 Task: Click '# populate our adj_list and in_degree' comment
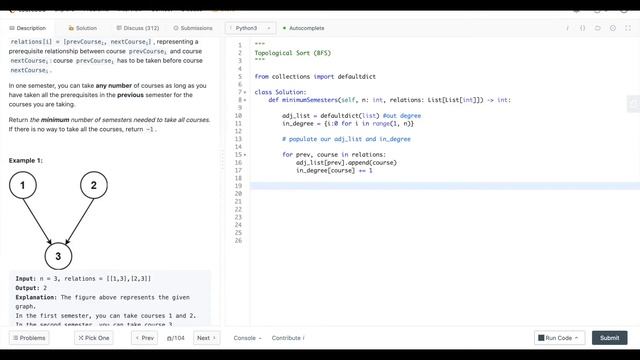[346, 139]
